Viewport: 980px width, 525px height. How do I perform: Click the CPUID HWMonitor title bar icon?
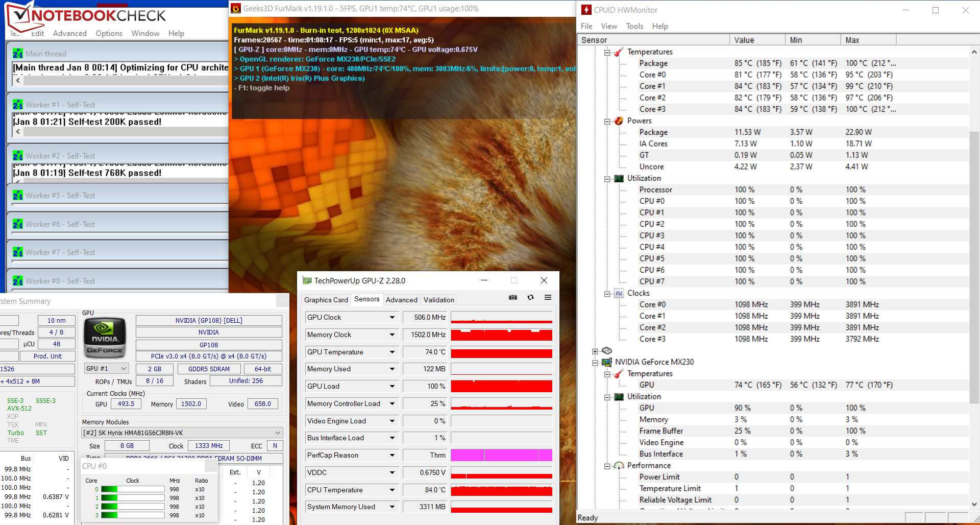(586, 10)
